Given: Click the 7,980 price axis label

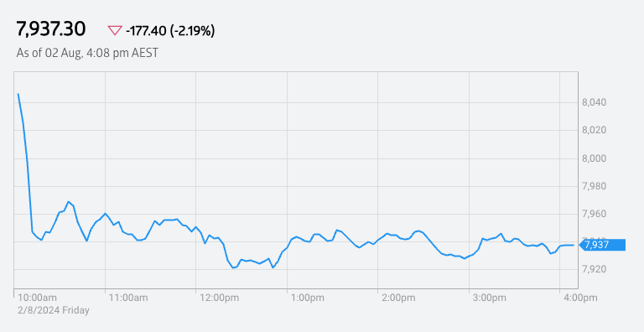Looking at the screenshot, I should point(595,186).
